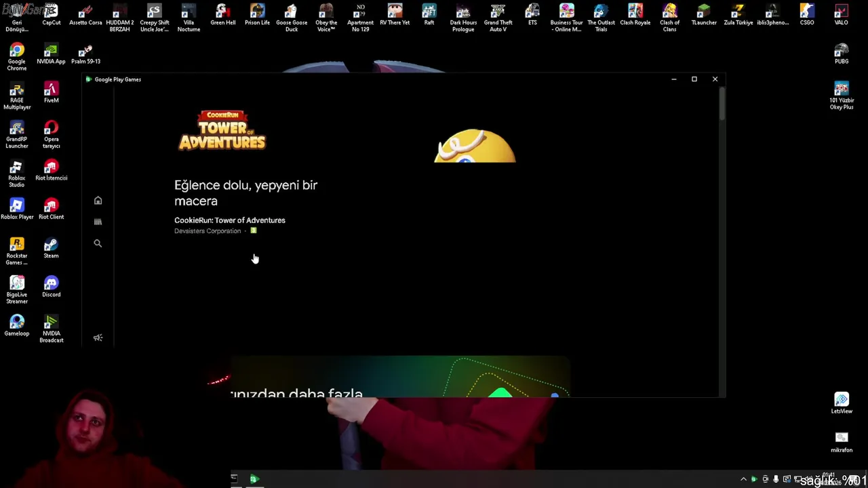Minimize the Google Play Games window
The image size is (868, 488).
[x=673, y=79]
